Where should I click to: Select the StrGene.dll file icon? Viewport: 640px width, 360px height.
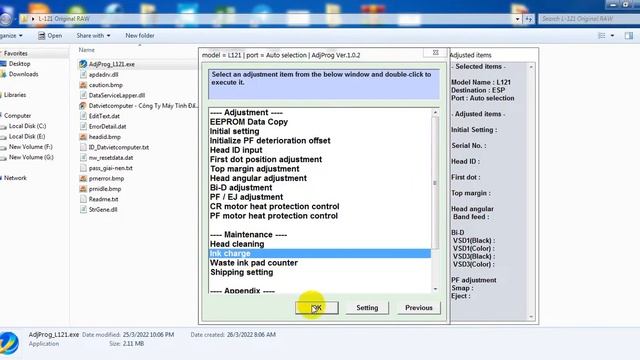83,209
